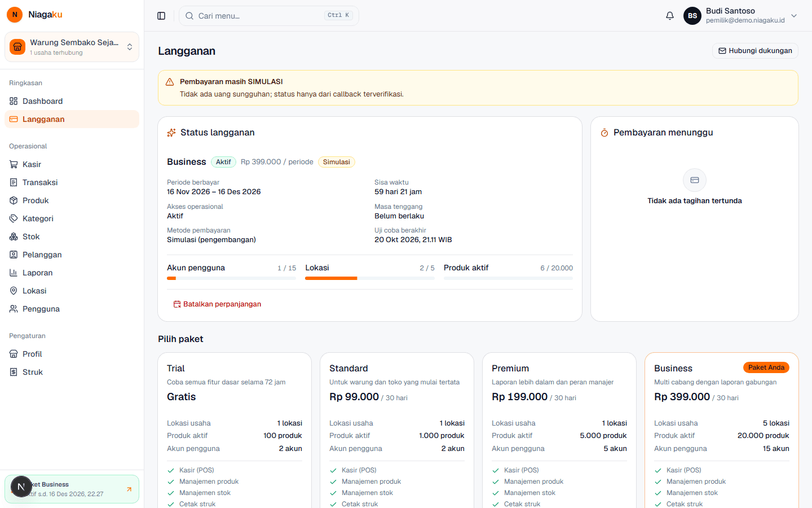Image resolution: width=812 pixels, height=508 pixels.
Task: Select the Trial plan title
Action: pos(176,368)
